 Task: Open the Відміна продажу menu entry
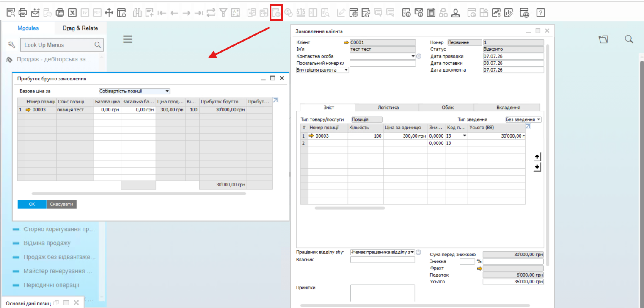click(x=47, y=243)
